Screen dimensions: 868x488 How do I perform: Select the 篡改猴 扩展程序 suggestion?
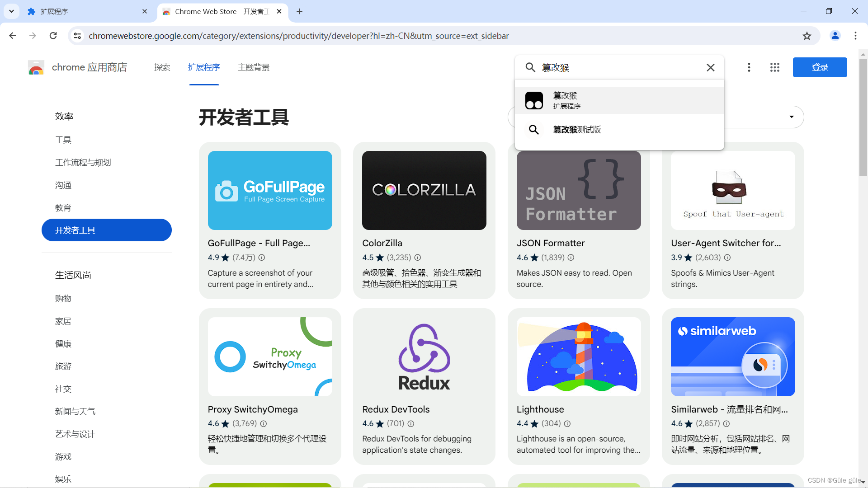(x=619, y=100)
